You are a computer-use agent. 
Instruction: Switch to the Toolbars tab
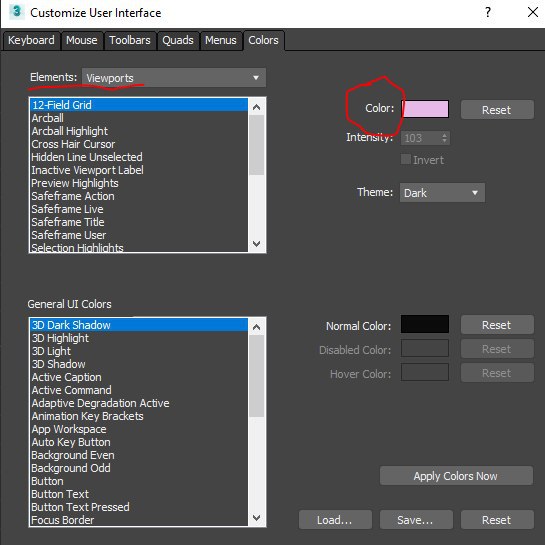(130, 40)
